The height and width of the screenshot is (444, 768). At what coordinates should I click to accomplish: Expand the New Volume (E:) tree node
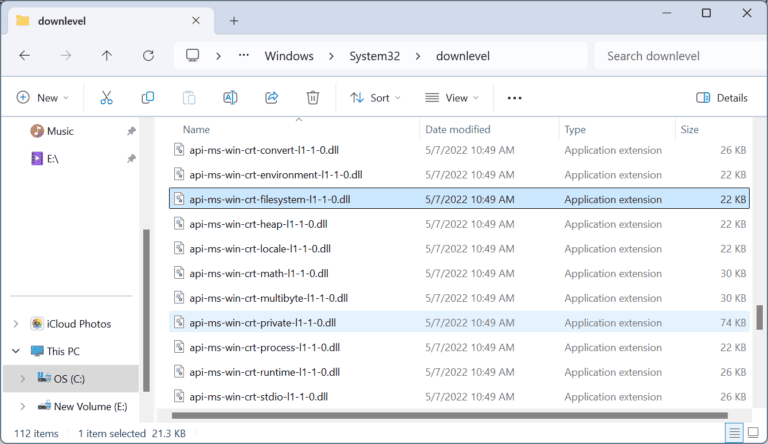click(x=23, y=406)
